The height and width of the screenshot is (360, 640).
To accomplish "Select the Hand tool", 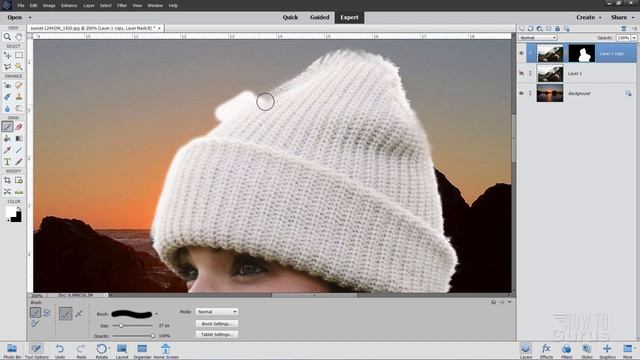I will 19,37.
